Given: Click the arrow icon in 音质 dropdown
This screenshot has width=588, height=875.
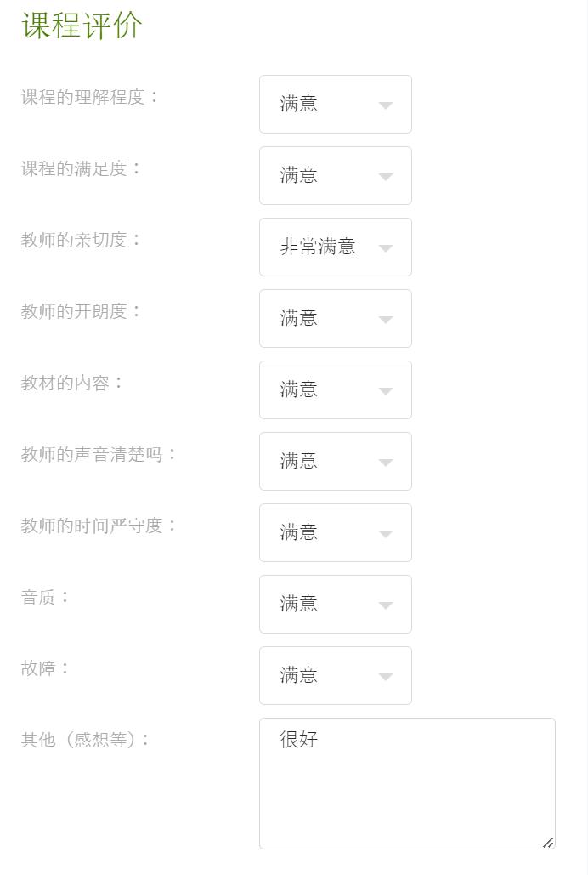Looking at the screenshot, I should point(386,605).
